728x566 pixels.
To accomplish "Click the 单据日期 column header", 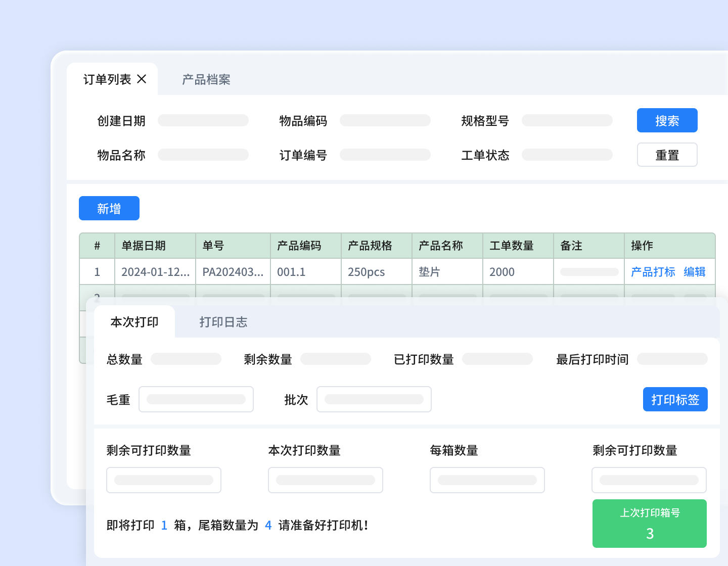I will [x=155, y=246].
